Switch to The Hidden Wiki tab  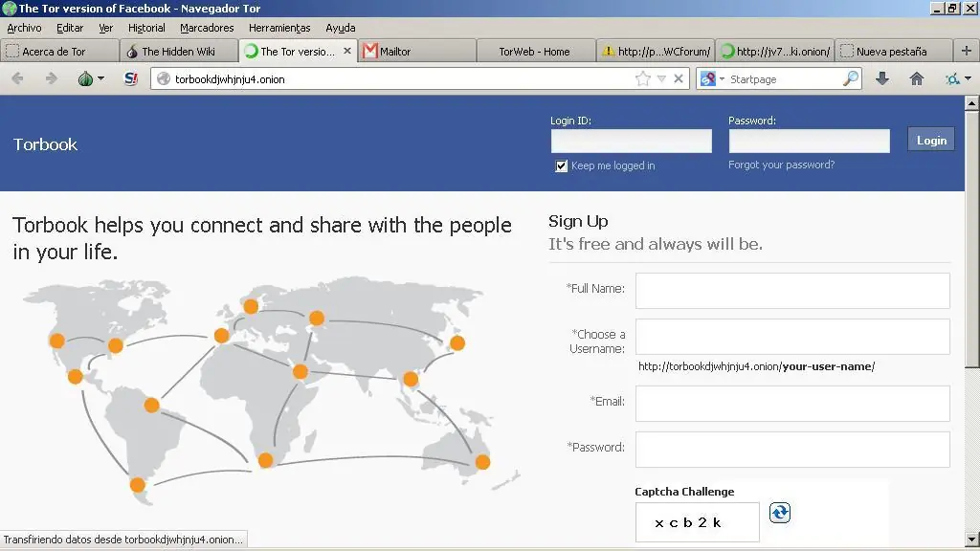tap(179, 52)
